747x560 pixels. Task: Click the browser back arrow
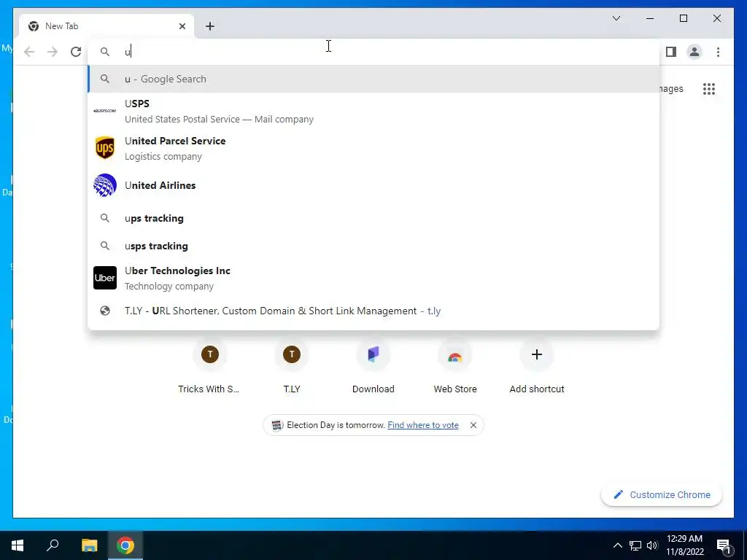pos(29,52)
